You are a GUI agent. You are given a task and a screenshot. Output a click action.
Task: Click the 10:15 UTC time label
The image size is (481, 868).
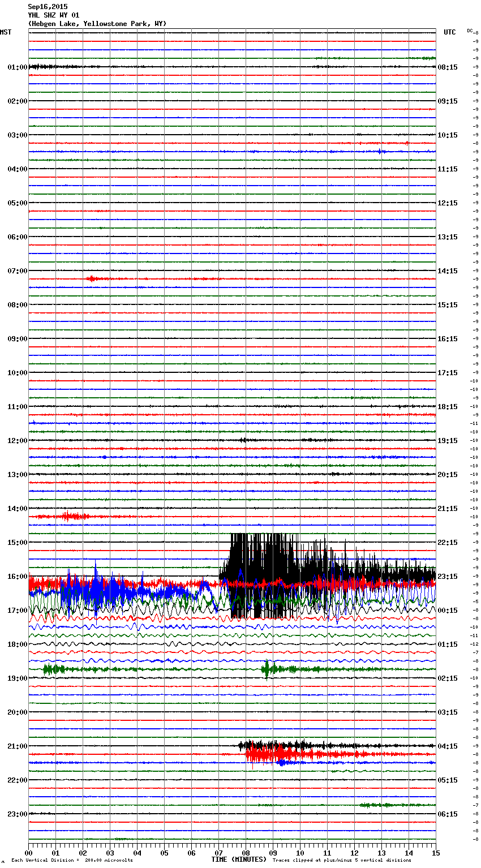pyautogui.click(x=448, y=135)
